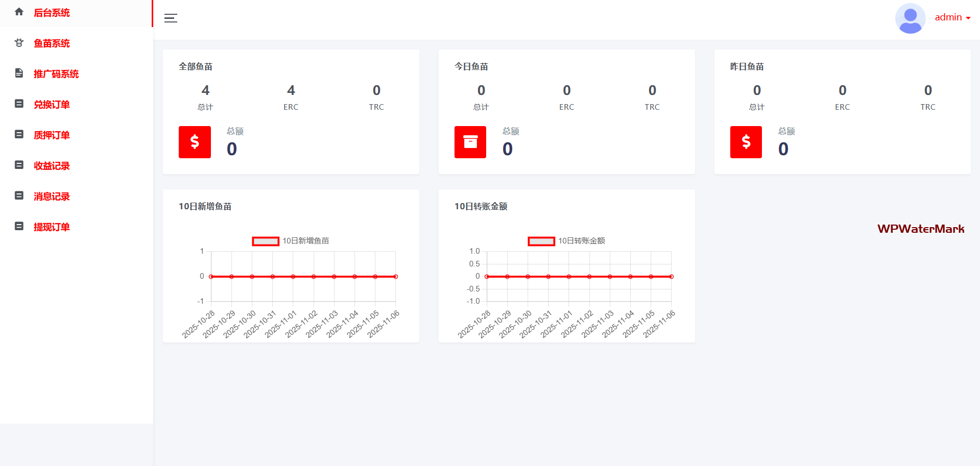The image size is (980, 466).
Task: Click the document icon beside 推广码系统
Action: click(19, 73)
